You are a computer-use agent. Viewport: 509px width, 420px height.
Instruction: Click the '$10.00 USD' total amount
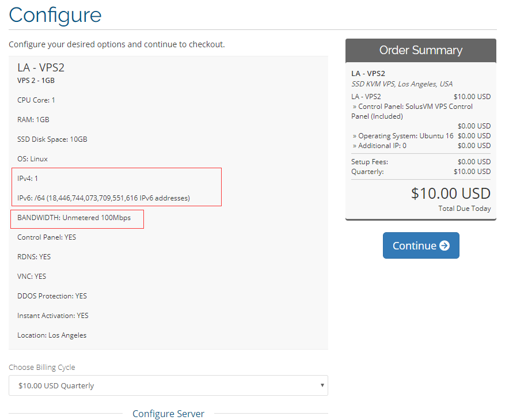pos(451,193)
